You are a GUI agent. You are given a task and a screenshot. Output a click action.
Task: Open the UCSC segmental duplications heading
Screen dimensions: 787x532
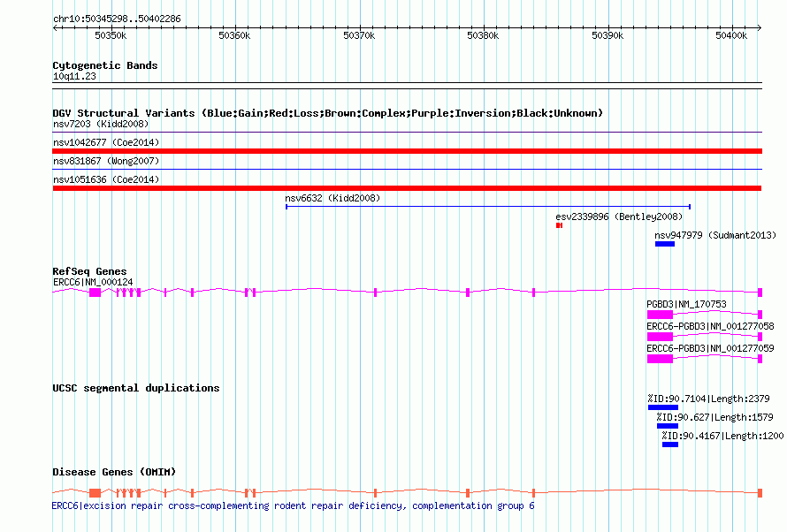point(136,388)
